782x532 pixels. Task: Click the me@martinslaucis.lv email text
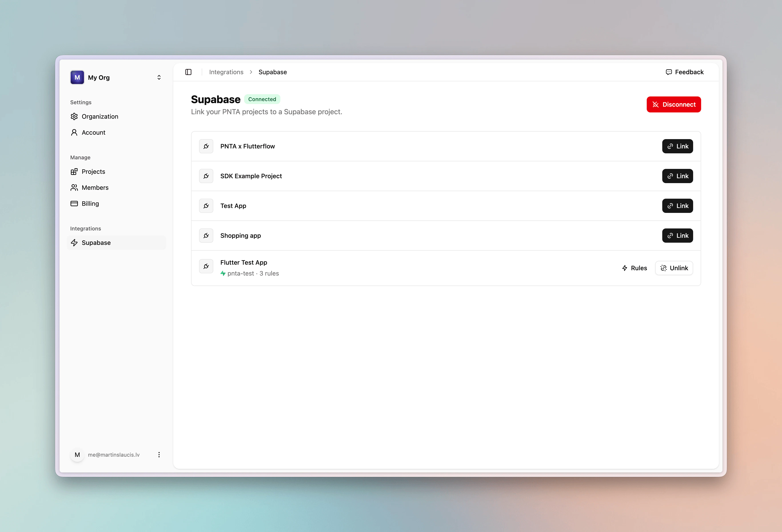[x=114, y=455]
